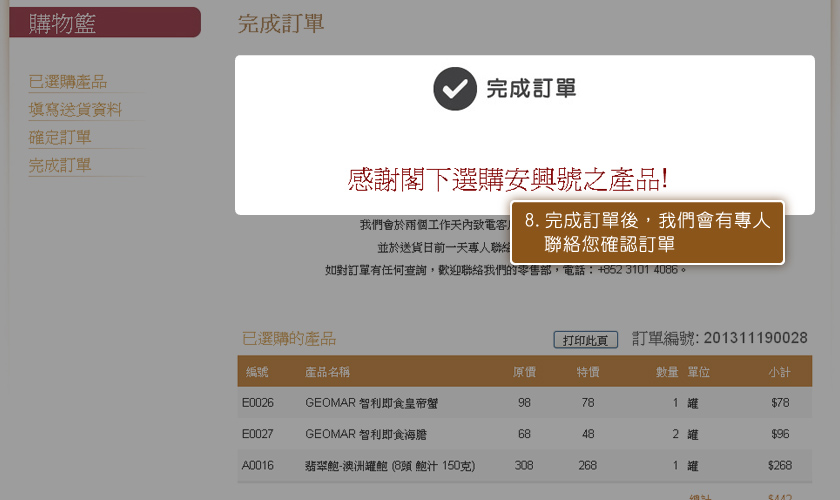
Task: Click the 翡翠鮑-澳洲罐鮑 product name
Action: point(389,465)
